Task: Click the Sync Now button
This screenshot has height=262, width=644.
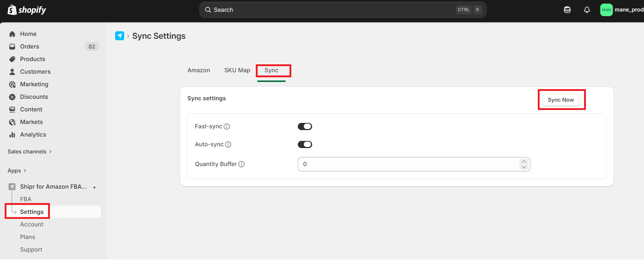Action: (x=561, y=100)
